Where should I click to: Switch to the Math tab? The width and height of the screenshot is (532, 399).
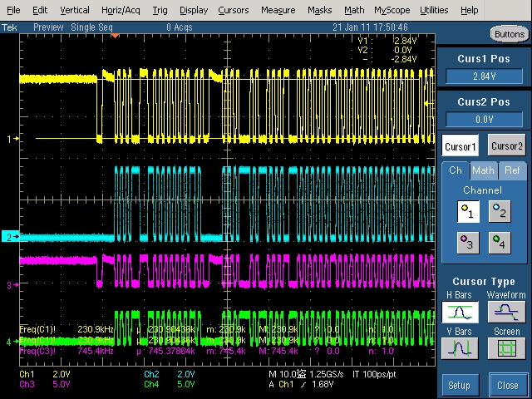click(x=483, y=170)
